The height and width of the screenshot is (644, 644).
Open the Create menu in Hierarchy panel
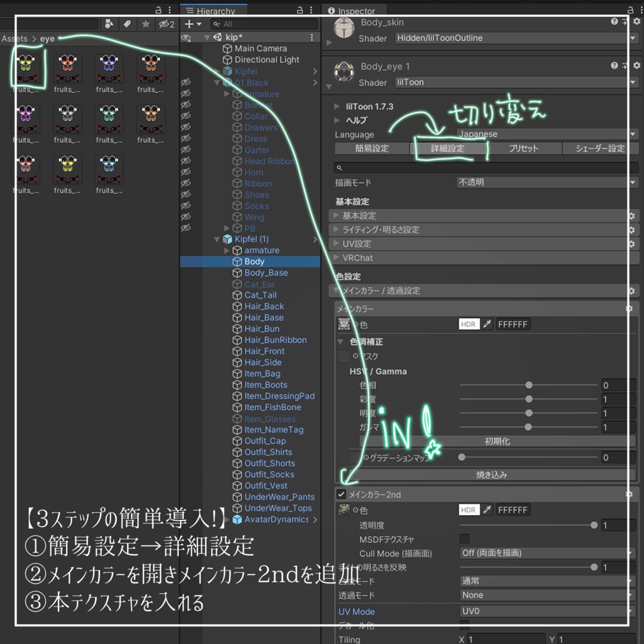point(189,25)
